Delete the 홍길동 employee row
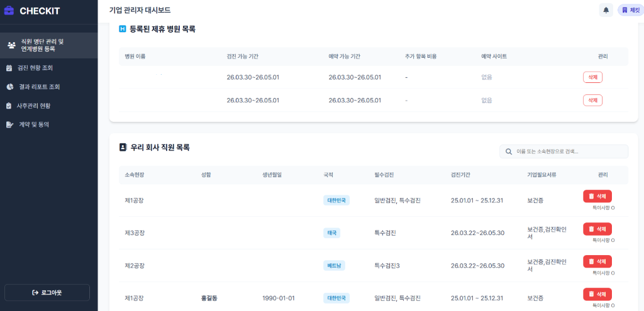 click(597, 294)
